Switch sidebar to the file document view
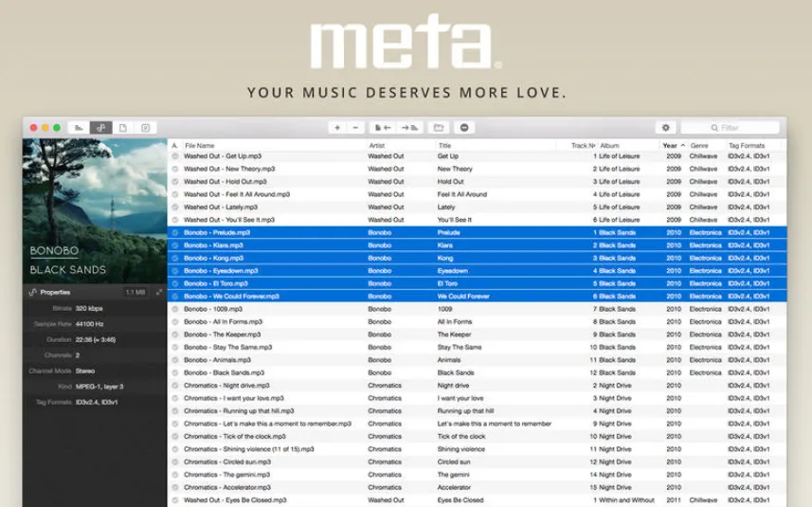 pyautogui.click(x=123, y=127)
